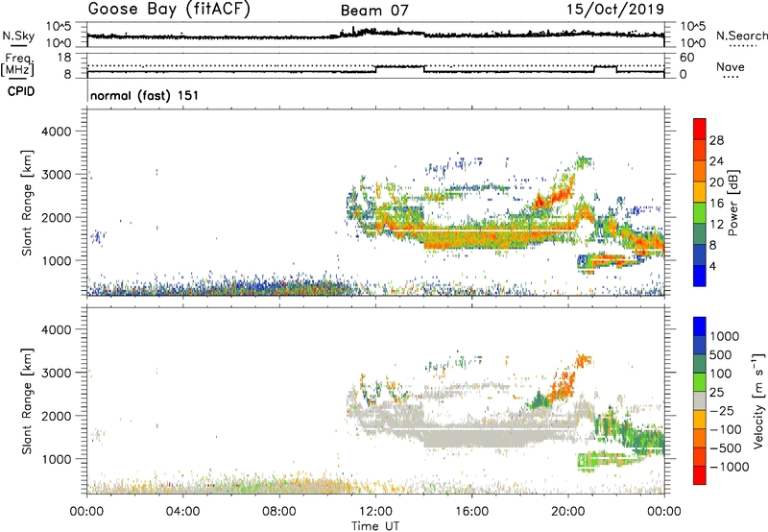Screen dimensions: 768x532
Task: Click the '4000' tick label in power panel
Action: tap(56, 132)
